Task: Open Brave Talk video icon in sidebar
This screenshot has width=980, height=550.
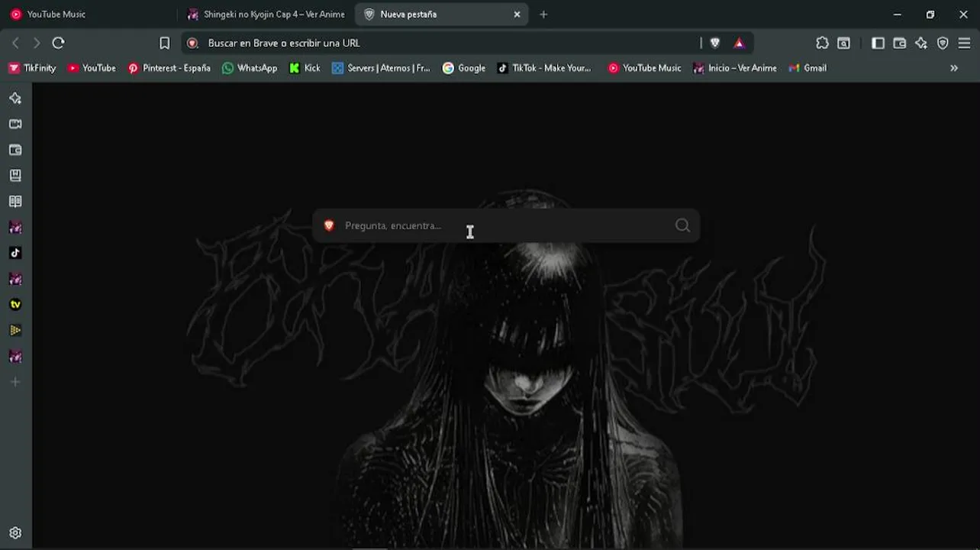Action: pyautogui.click(x=15, y=125)
